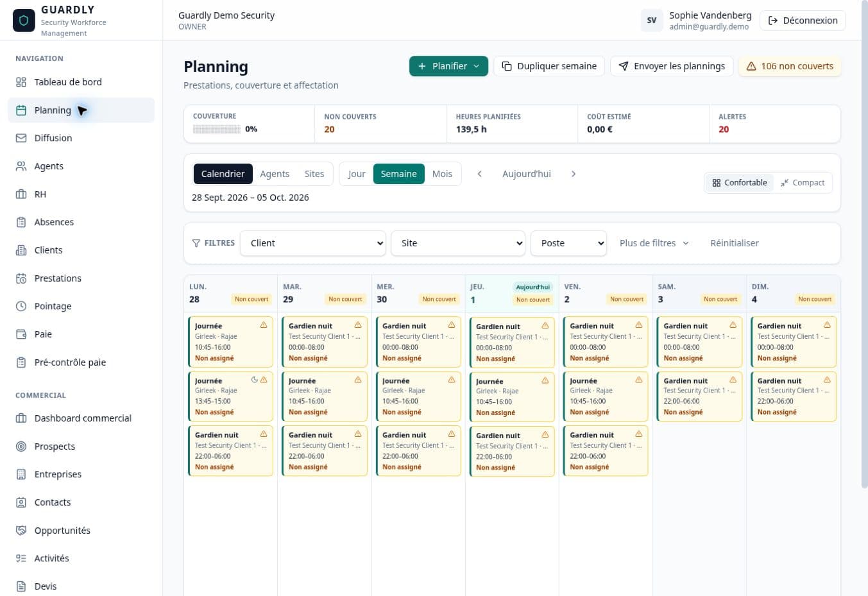The width and height of the screenshot is (868, 596).
Task: Click the Guardly shield logo icon
Action: coord(24,20)
